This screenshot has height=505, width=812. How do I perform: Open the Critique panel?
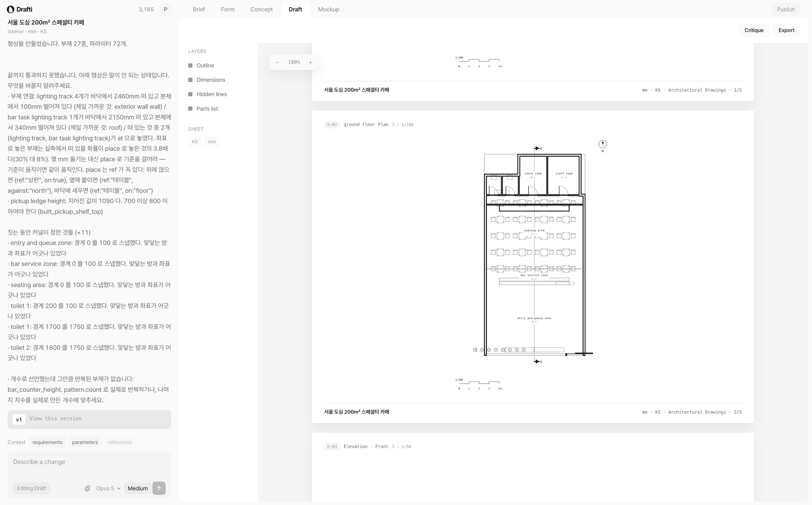click(754, 30)
